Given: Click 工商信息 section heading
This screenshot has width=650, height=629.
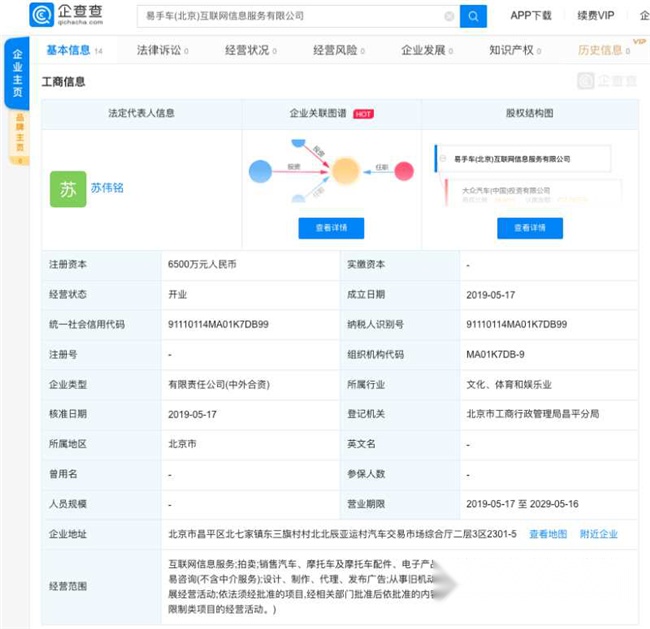Looking at the screenshot, I should pos(63,82).
